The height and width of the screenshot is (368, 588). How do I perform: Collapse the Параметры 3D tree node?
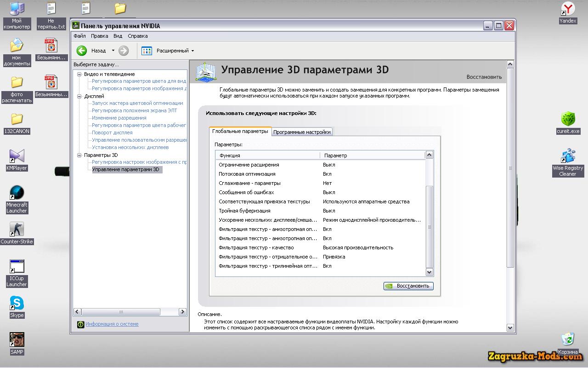pos(79,155)
